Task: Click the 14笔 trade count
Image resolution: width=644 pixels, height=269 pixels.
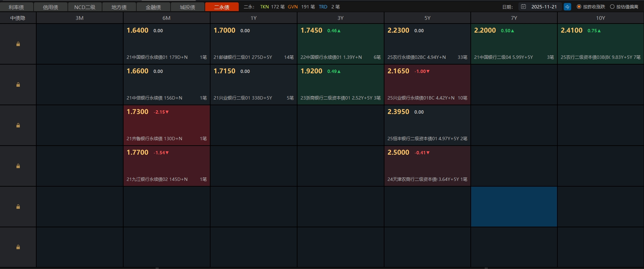Action: click(289, 57)
